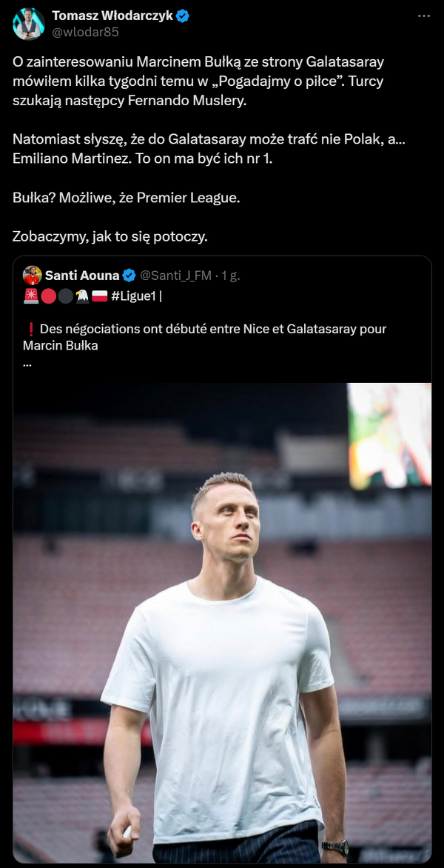
Task: Click the "Zobaczymy, jak to się potoczy." line
Action: (110, 236)
